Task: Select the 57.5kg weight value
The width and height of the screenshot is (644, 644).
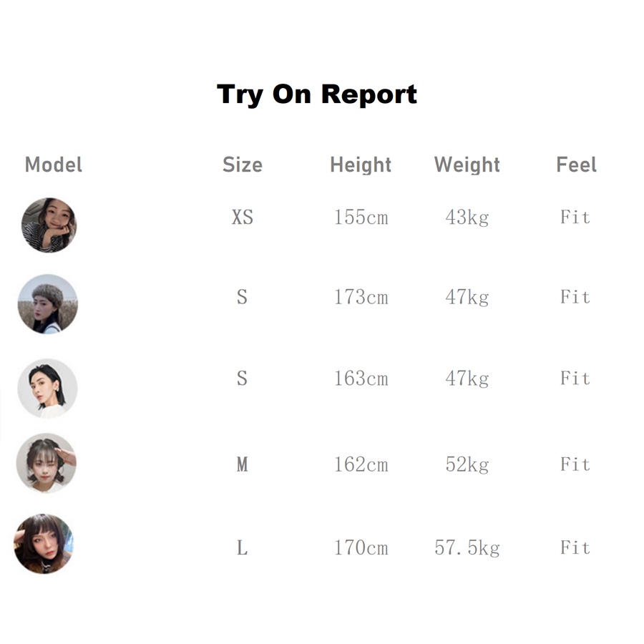Action: point(467,548)
